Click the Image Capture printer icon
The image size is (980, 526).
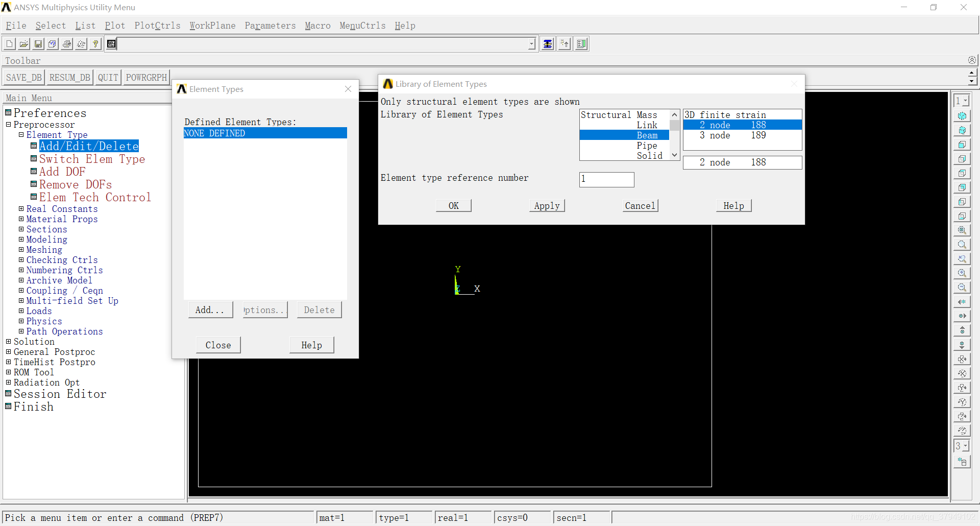[x=67, y=44]
